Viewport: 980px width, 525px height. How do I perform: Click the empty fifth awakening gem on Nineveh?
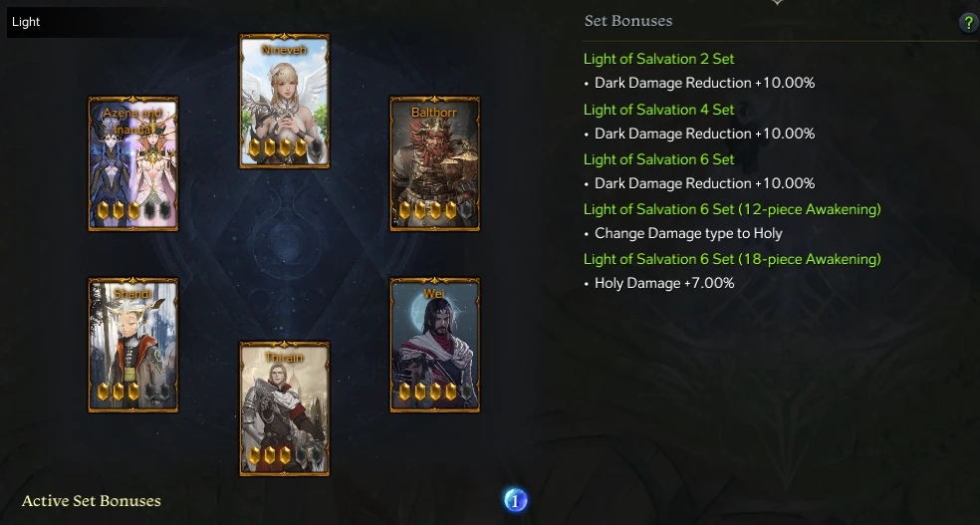pyautogui.click(x=317, y=147)
